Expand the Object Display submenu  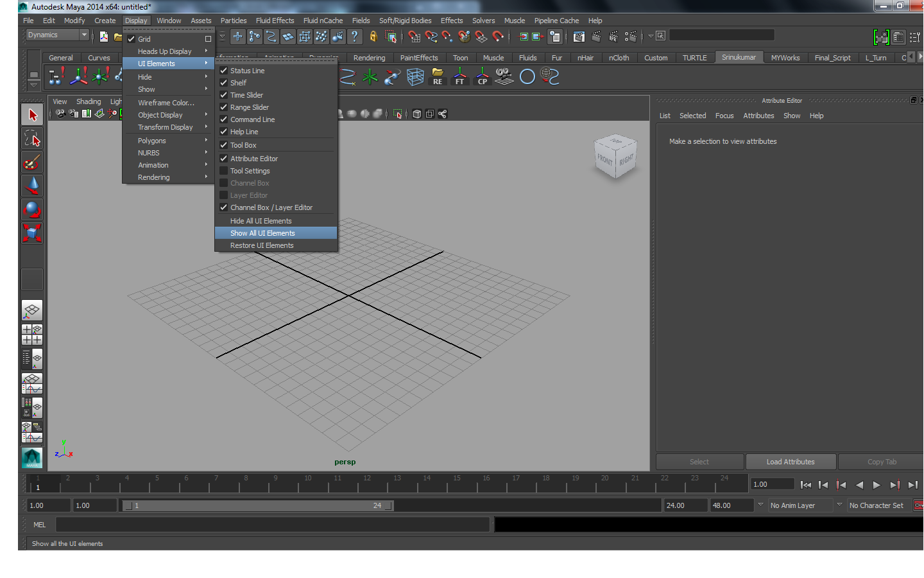[x=169, y=115]
